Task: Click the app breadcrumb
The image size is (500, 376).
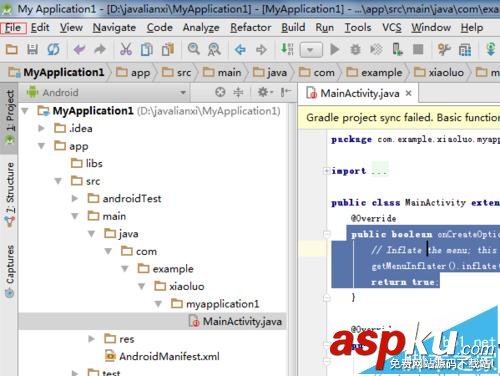Action: (133, 72)
